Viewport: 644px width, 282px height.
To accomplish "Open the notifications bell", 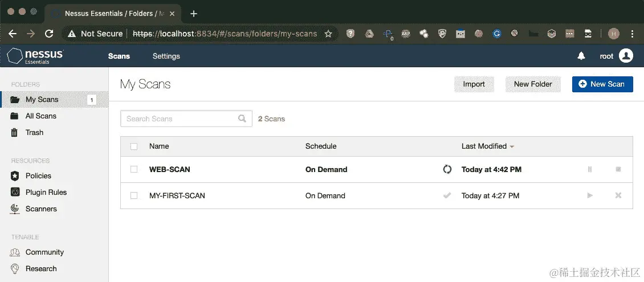I will point(581,56).
